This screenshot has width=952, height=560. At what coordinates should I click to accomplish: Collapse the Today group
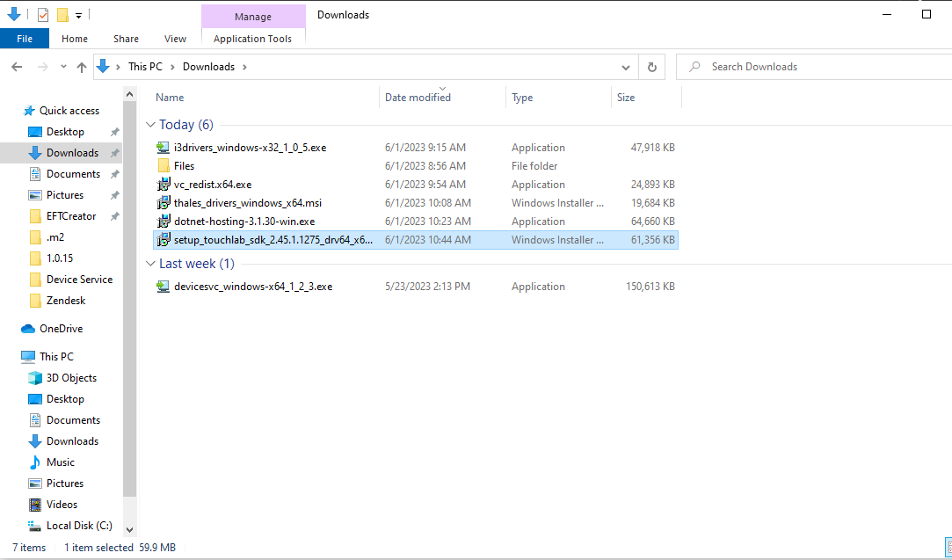pyautogui.click(x=151, y=125)
